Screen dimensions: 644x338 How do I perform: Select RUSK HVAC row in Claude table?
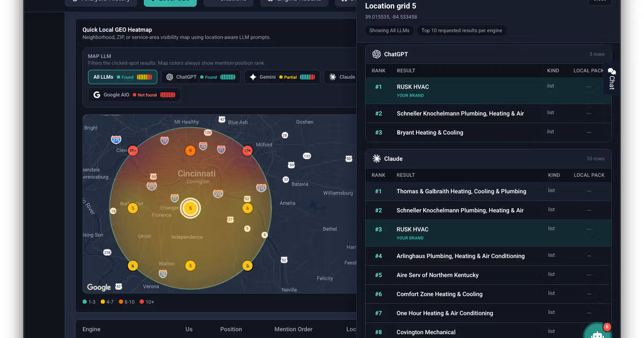pyautogui.click(x=488, y=233)
